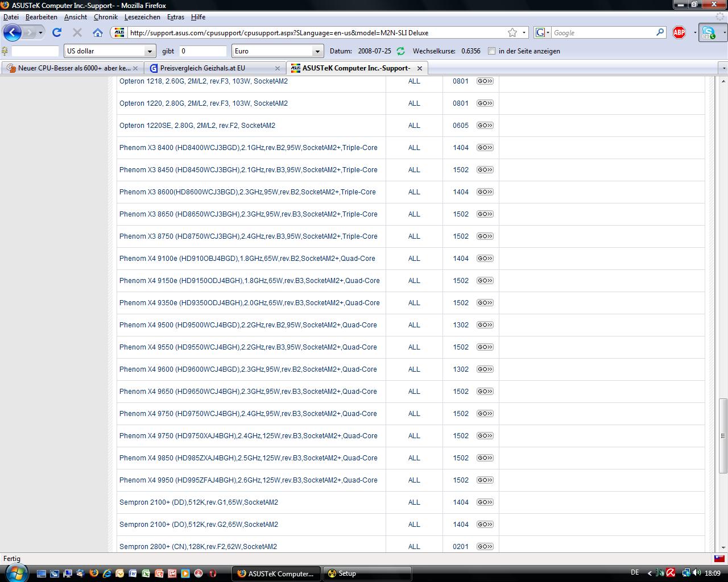Switch to 'Preisvergleich Geizhals.at EU' tab
Screen dimensions: 728x582
[214, 68]
